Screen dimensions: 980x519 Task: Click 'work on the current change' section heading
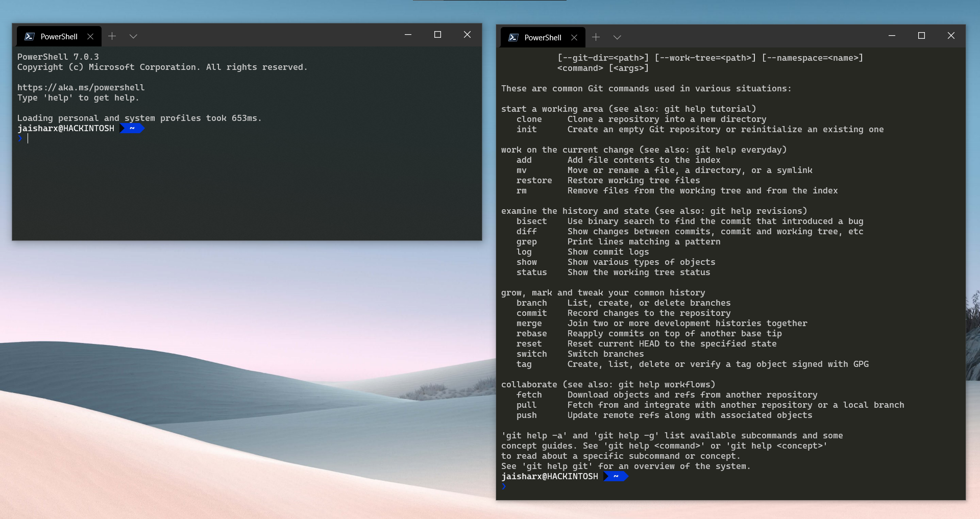click(644, 150)
